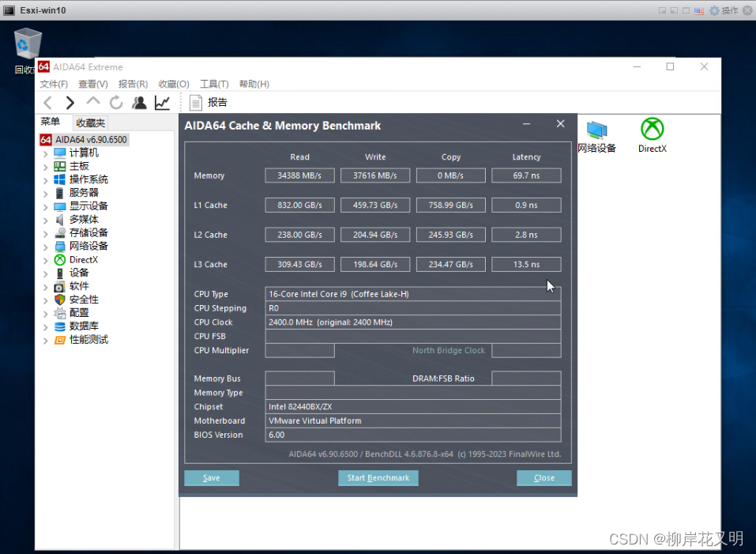Click the CPU Clock field 2400.0 MHz
The width and height of the screenshot is (756, 554).
[413, 322]
